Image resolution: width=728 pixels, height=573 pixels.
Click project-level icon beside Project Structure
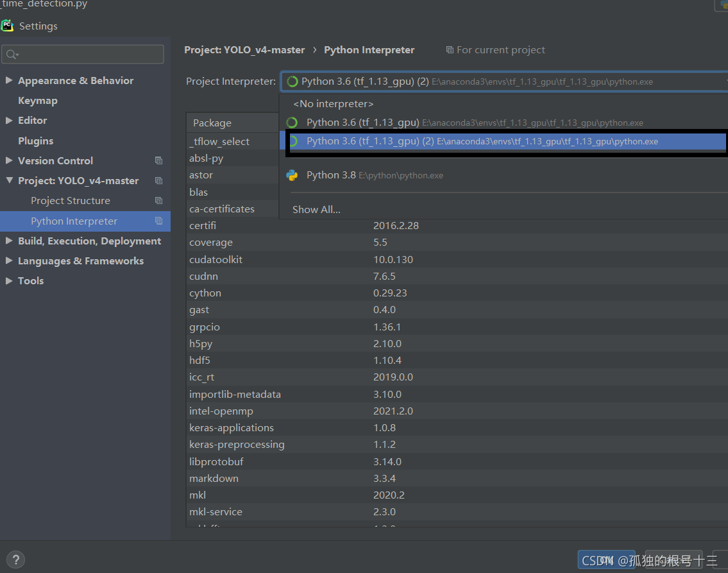[x=159, y=201]
